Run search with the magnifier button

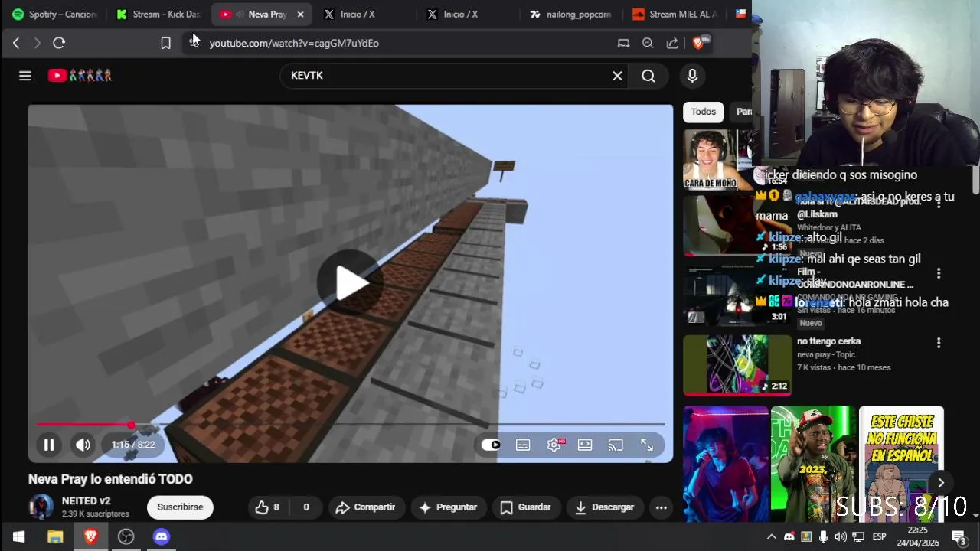648,76
